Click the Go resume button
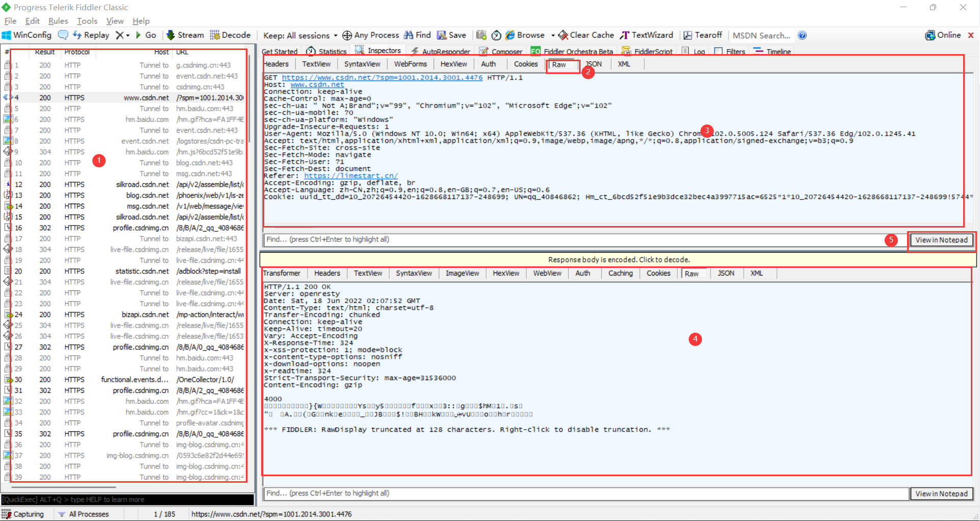This screenshot has height=521, width=980. point(146,35)
